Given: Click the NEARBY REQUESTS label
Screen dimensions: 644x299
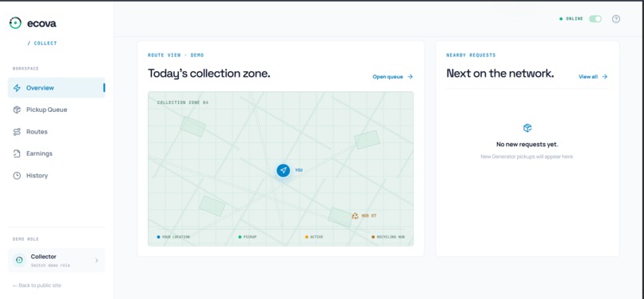Looking at the screenshot, I should [x=471, y=55].
